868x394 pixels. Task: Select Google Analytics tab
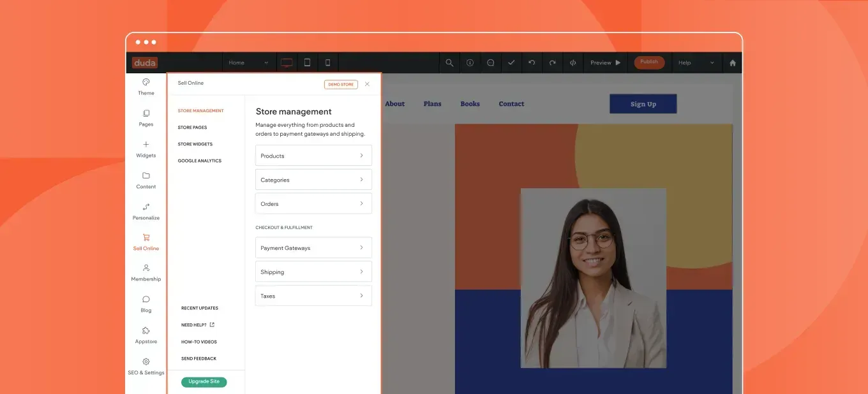tap(199, 161)
